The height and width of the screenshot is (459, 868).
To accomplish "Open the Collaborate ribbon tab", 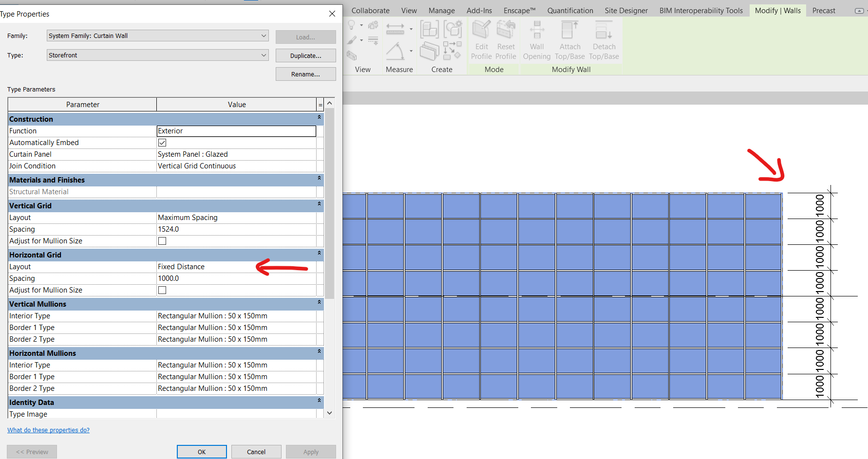I will (371, 11).
